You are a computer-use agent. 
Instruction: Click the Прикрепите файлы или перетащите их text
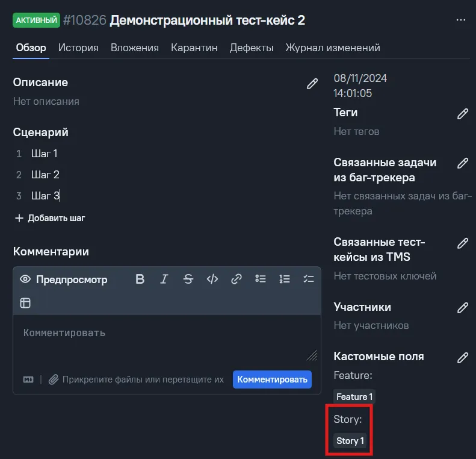(x=143, y=379)
